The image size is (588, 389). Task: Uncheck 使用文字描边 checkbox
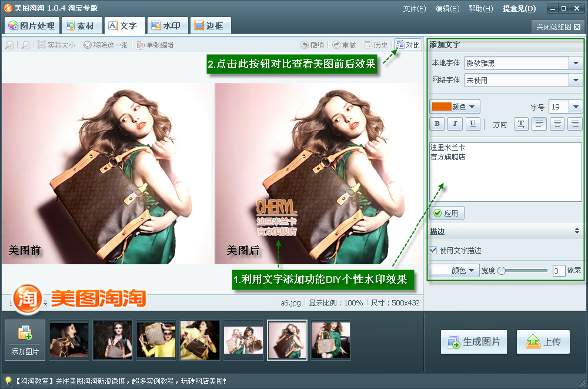coord(433,250)
